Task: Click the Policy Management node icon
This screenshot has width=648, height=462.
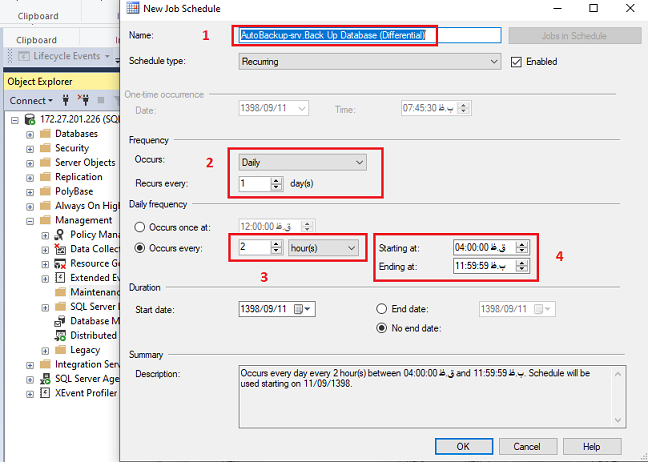Action: tap(59, 234)
